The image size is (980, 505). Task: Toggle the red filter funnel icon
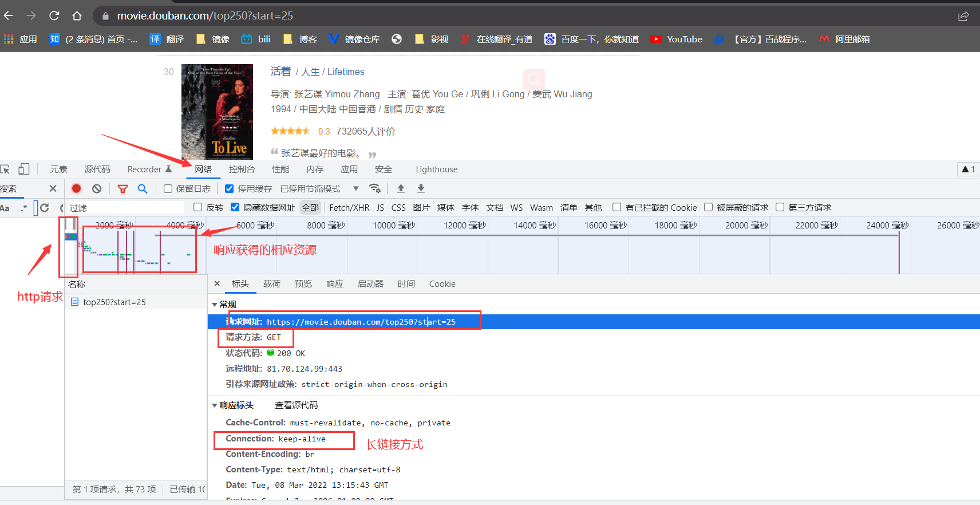122,188
